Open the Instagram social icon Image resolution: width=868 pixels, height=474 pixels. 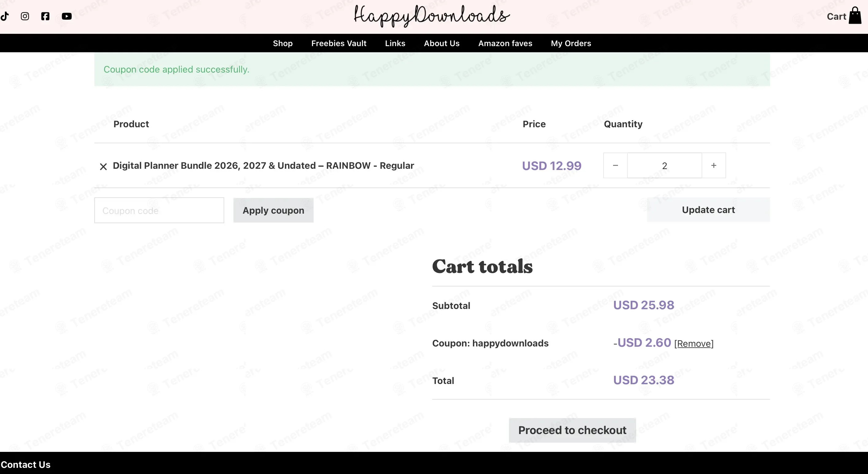[x=25, y=16]
